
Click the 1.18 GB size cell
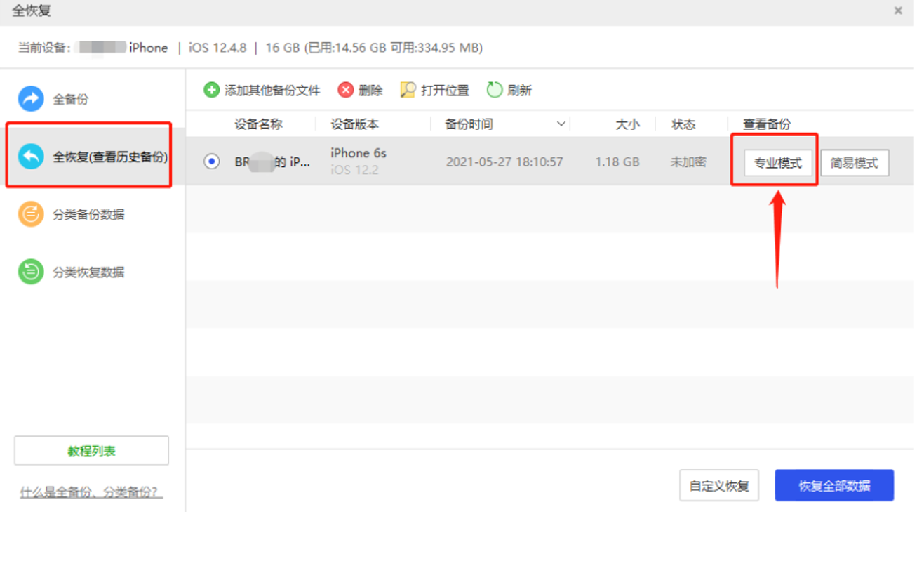point(617,162)
